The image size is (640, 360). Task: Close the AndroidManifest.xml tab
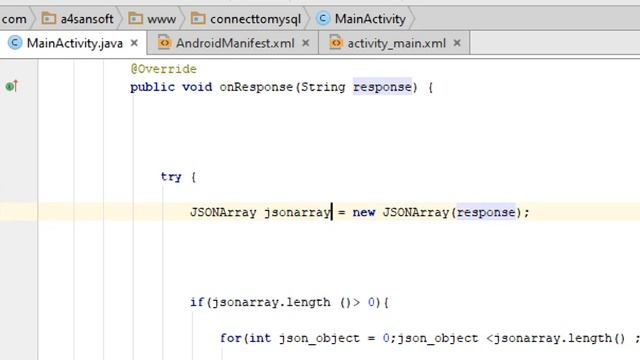coord(305,43)
